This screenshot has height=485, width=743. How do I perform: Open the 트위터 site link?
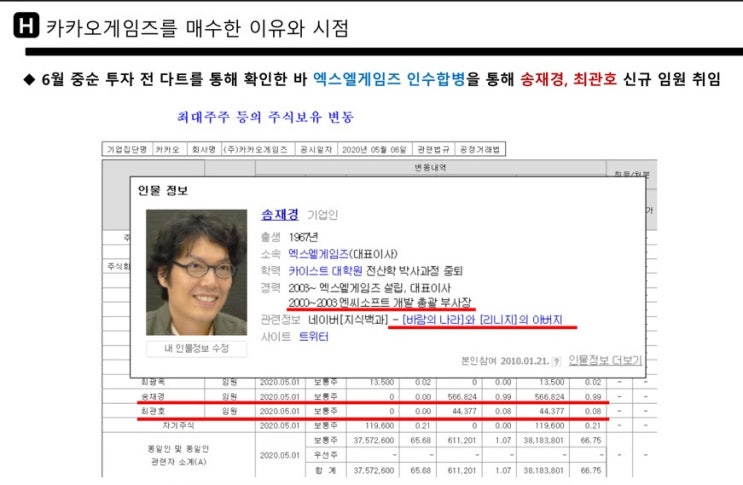coord(313,337)
